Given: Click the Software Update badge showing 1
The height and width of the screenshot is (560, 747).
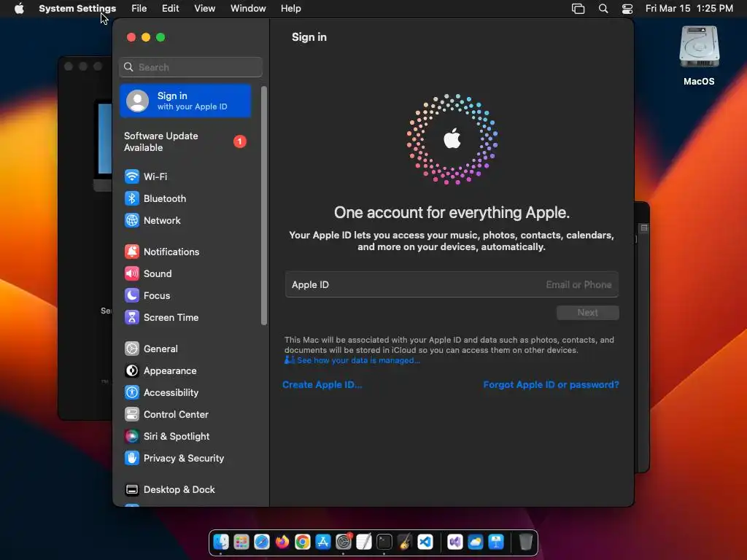Looking at the screenshot, I should tap(240, 141).
